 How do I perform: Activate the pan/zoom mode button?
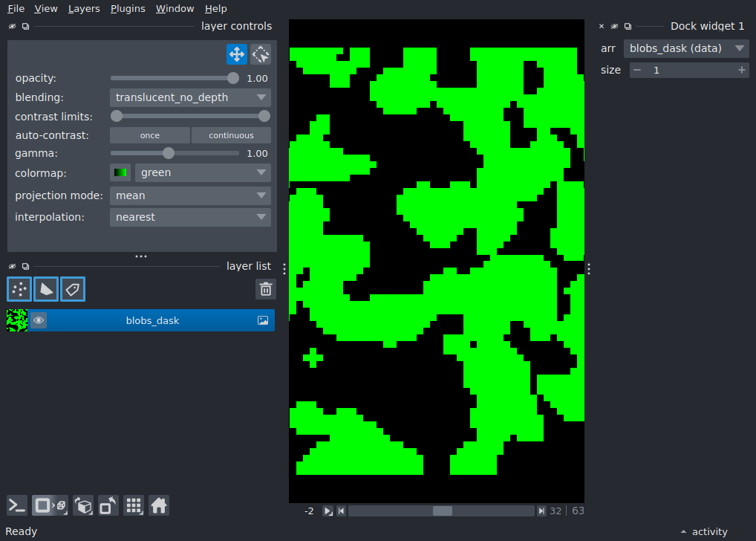pyautogui.click(x=237, y=54)
